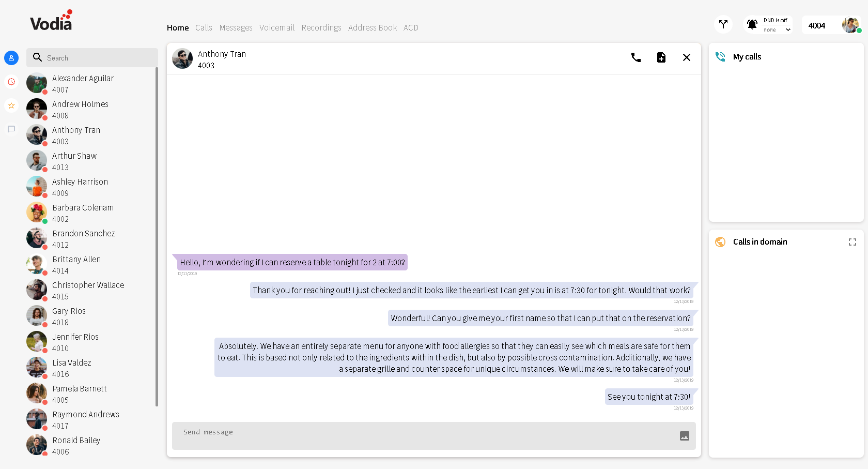Open the Voicemail tab
Screen dimensions: 868x469
(277, 28)
